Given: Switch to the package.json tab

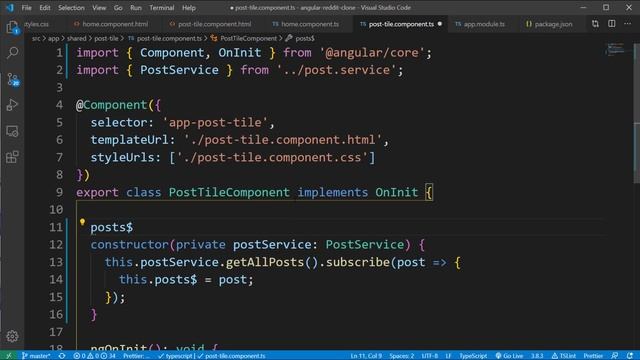Looking at the screenshot, I should pyautogui.click(x=553, y=24).
